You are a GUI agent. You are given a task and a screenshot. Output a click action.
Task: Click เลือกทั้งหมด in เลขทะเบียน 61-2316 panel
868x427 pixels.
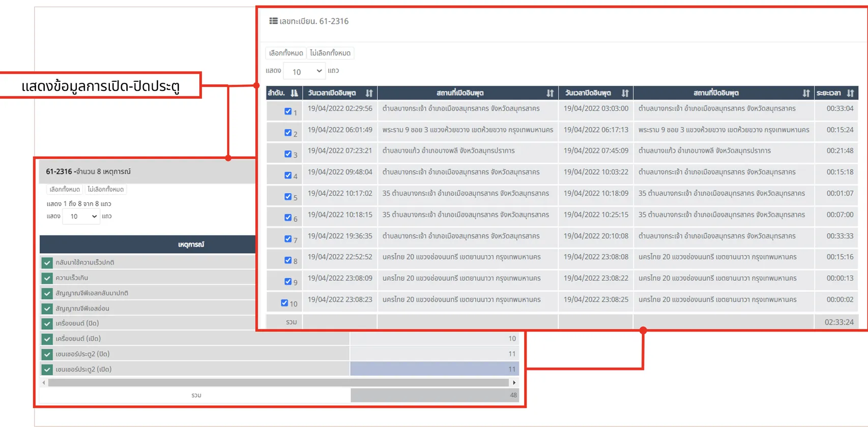286,53
